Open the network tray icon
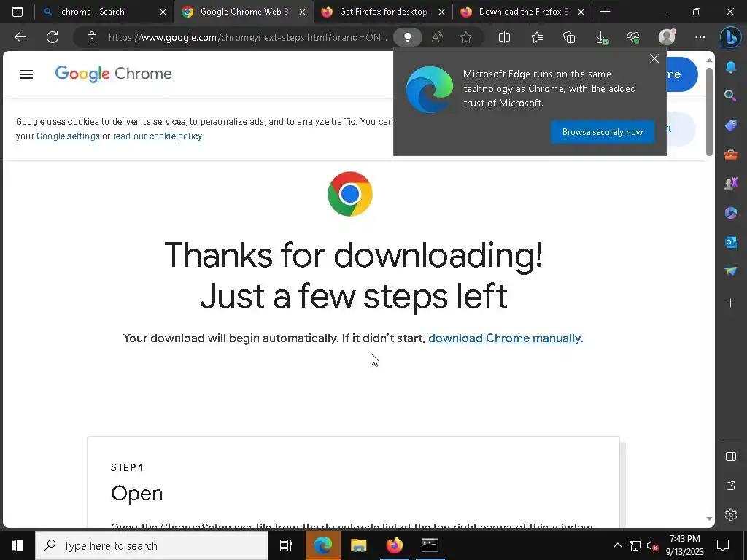Image resolution: width=747 pixels, height=560 pixels. pos(635,545)
